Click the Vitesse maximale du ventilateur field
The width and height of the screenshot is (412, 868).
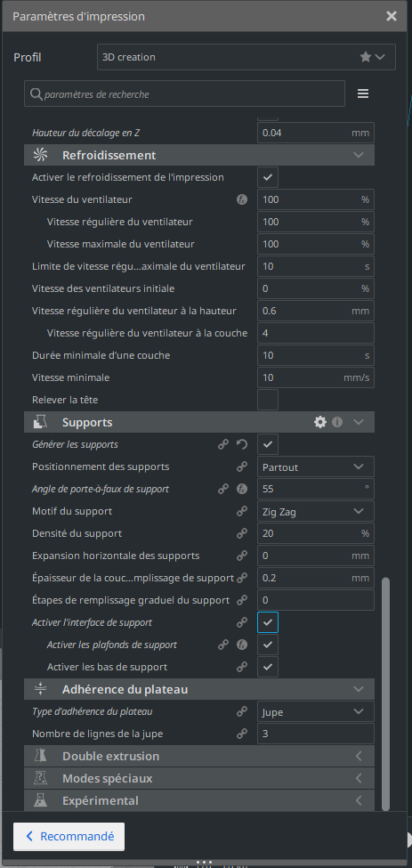coord(316,244)
